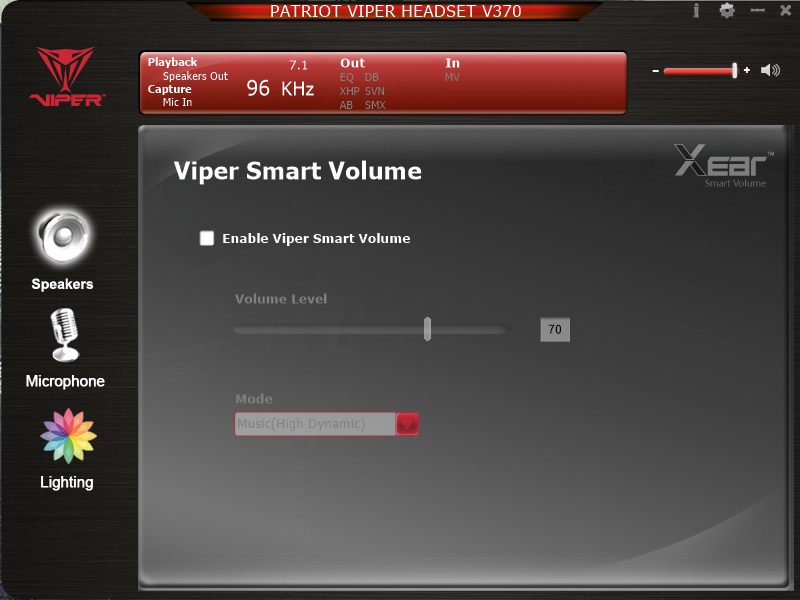This screenshot has height=600, width=800.
Task: Click the Music(High Dynamic) mode field
Action: (x=315, y=424)
